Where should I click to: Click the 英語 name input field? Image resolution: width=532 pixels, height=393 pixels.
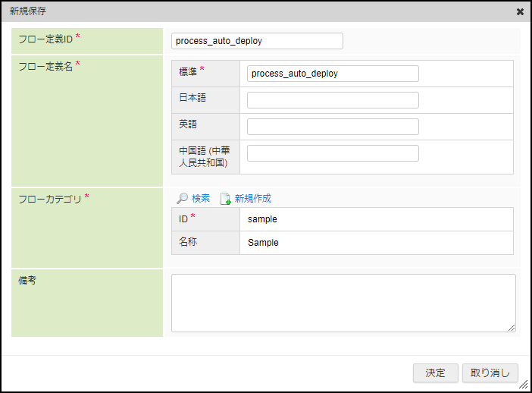(333, 127)
